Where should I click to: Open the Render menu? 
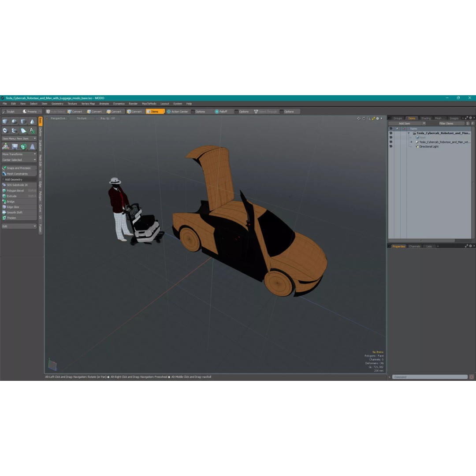133,104
